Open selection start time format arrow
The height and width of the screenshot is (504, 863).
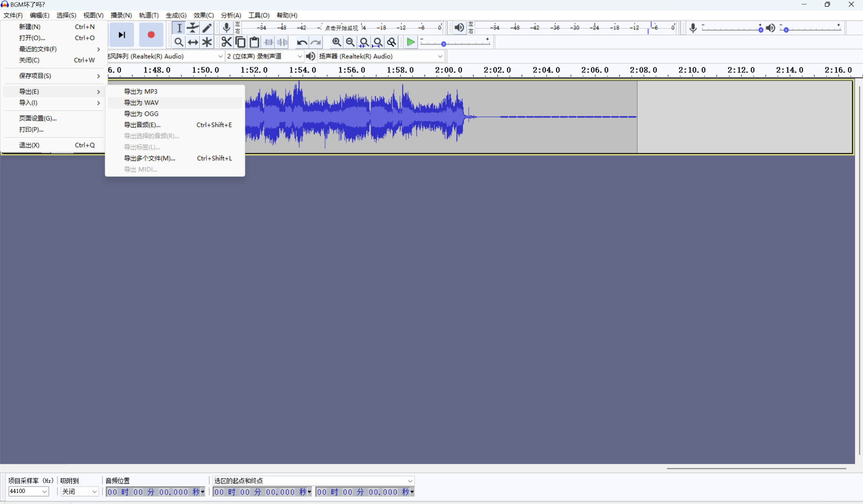[x=309, y=492]
